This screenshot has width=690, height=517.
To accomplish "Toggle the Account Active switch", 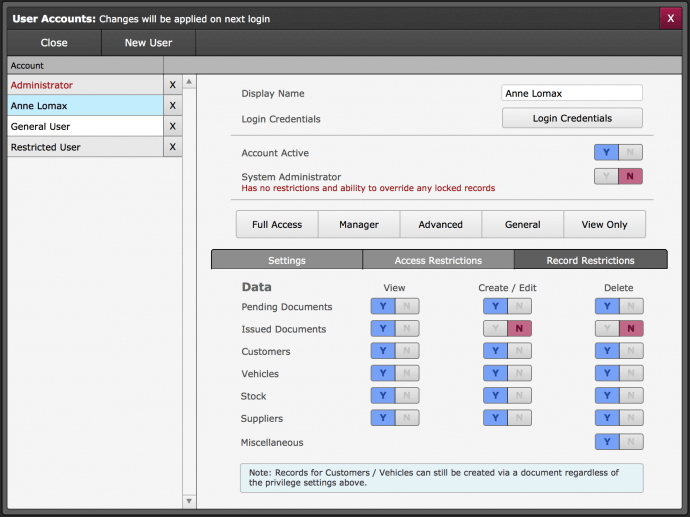I will point(618,153).
